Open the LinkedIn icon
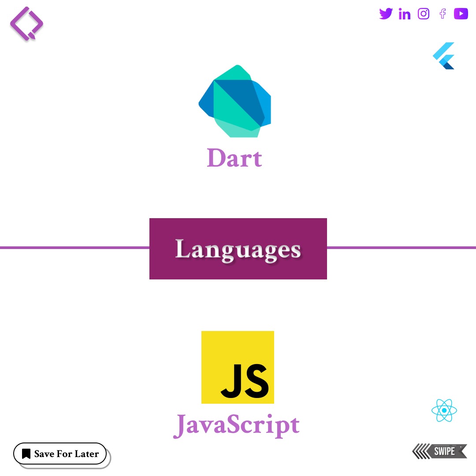The height and width of the screenshot is (476, 476). [404, 14]
